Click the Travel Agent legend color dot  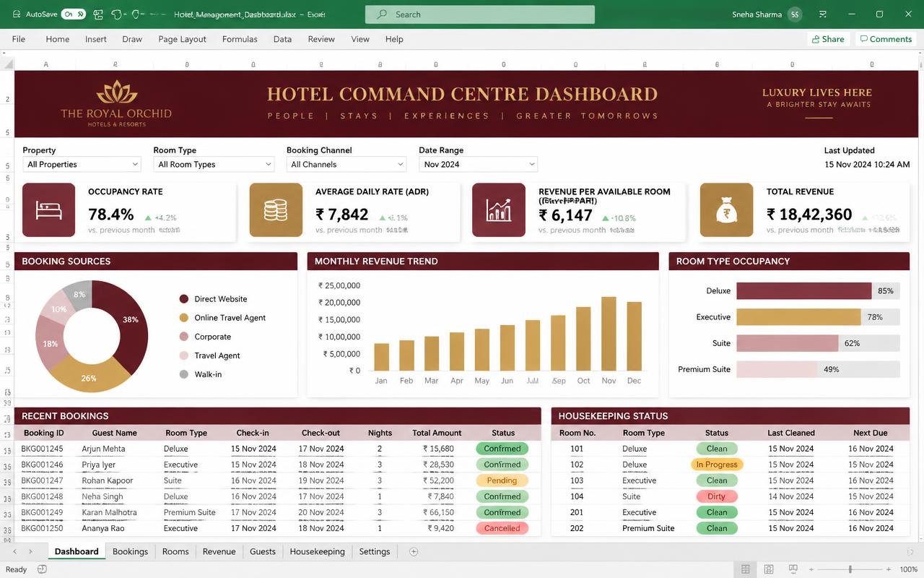pos(183,355)
